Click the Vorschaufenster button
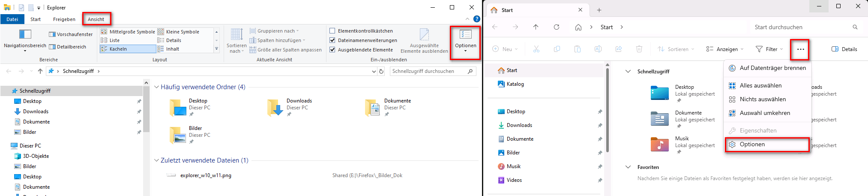Viewport: 868px width, 196px height. pyautogui.click(x=71, y=34)
